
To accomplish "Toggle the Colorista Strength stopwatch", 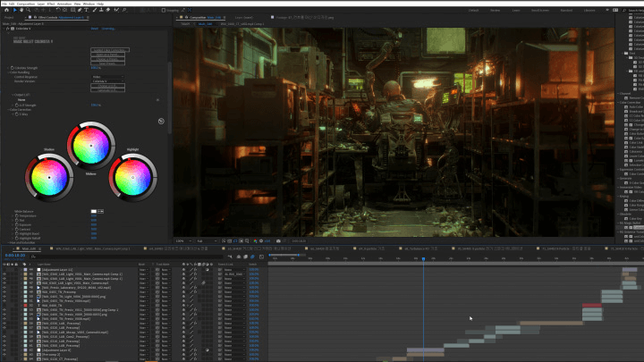I will (12, 68).
